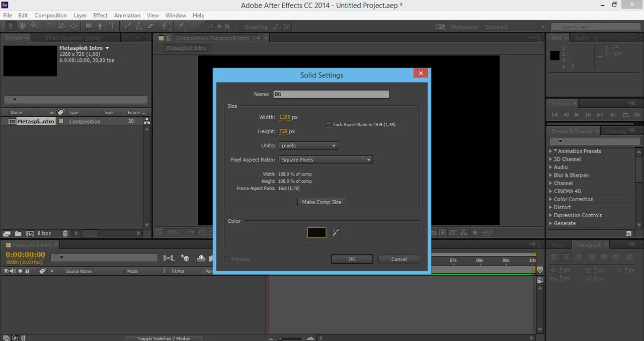This screenshot has height=341, width=644.
Task: Toggle loop option in Preview panel
Action: [626, 115]
